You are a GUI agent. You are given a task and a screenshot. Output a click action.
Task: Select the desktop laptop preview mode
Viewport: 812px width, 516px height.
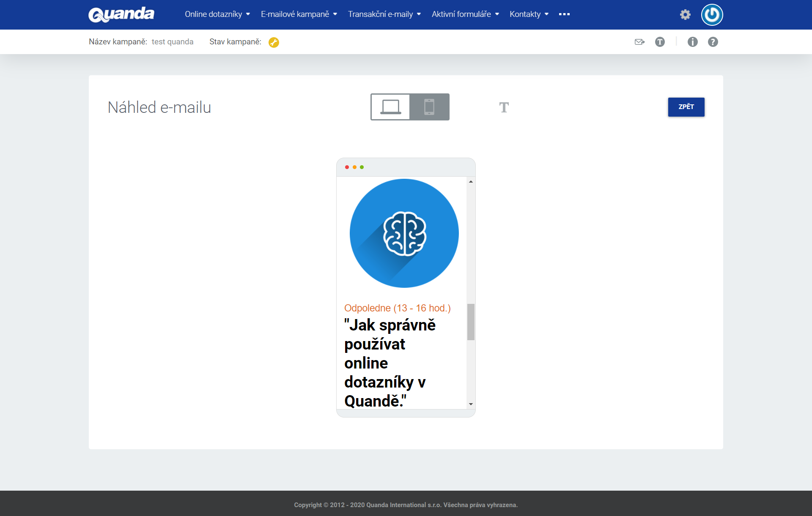pos(390,107)
